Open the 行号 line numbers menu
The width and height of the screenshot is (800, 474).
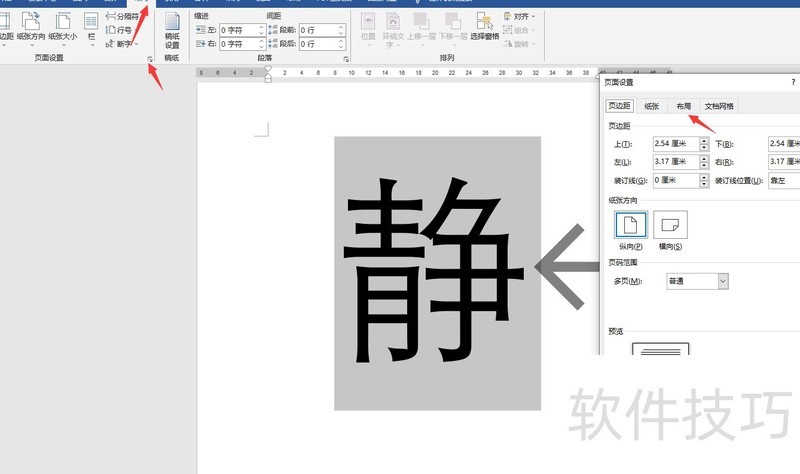(x=120, y=30)
